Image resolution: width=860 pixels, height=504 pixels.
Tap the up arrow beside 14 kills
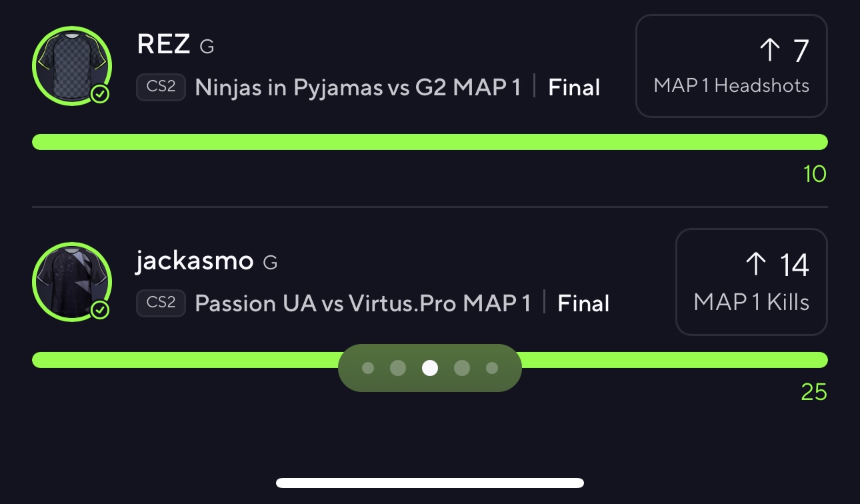pyautogui.click(x=755, y=265)
